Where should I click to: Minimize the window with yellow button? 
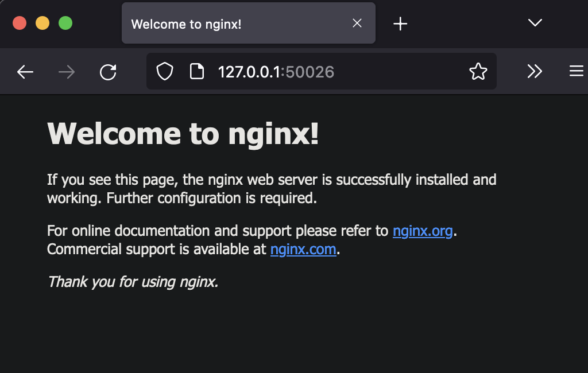(x=42, y=23)
